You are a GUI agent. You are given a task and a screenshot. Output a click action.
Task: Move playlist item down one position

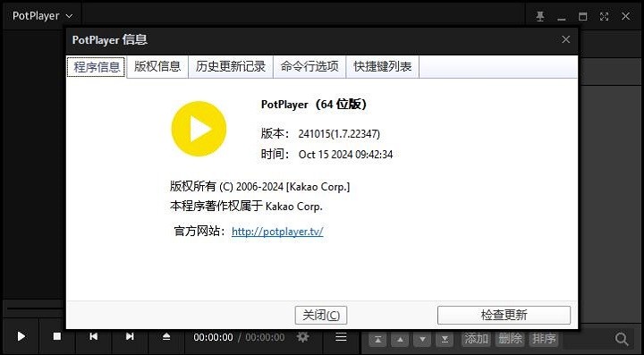(x=422, y=340)
